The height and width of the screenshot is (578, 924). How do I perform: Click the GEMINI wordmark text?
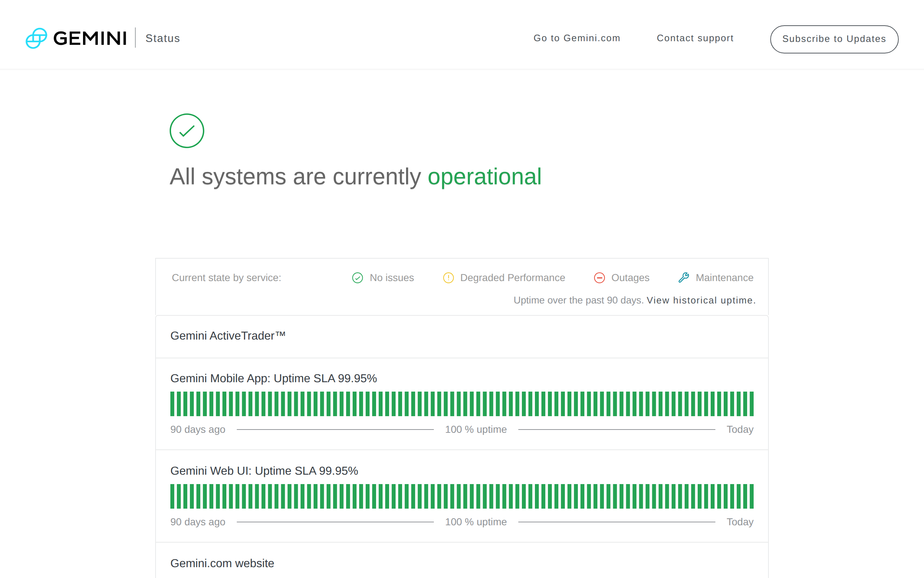(90, 38)
